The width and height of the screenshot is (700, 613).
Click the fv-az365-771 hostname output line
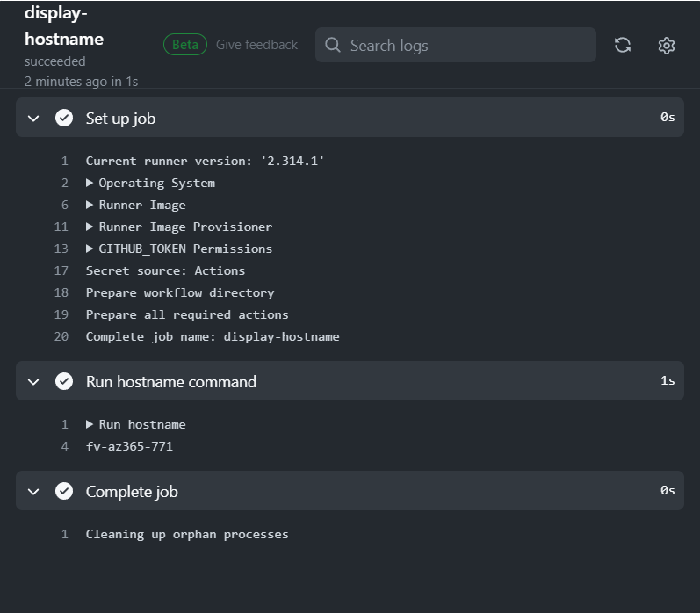pyautogui.click(x=129, y=446)
